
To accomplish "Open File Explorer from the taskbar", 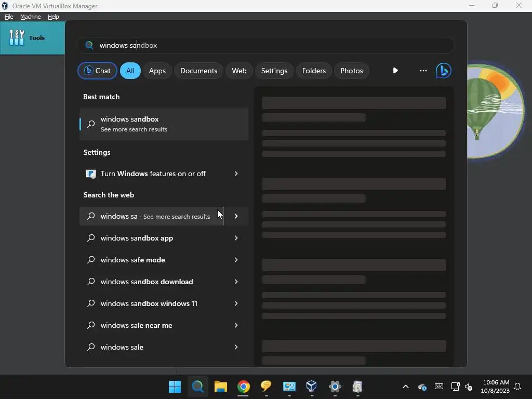I will pos(220,387).
